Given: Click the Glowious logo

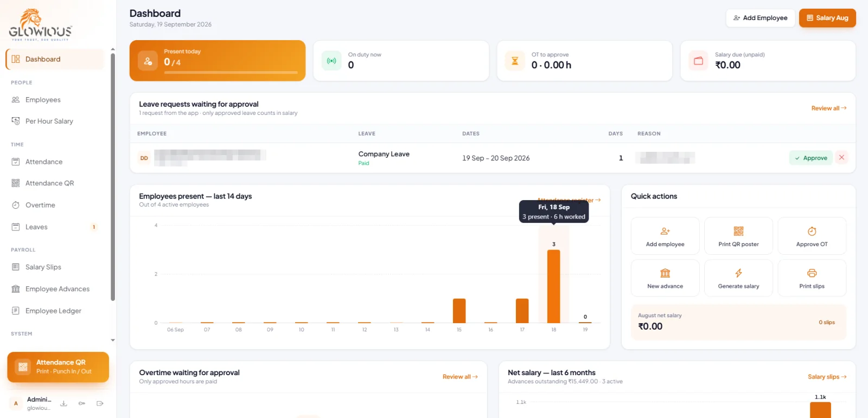Looking at the screenshot, I should click(x=40, y=24).
